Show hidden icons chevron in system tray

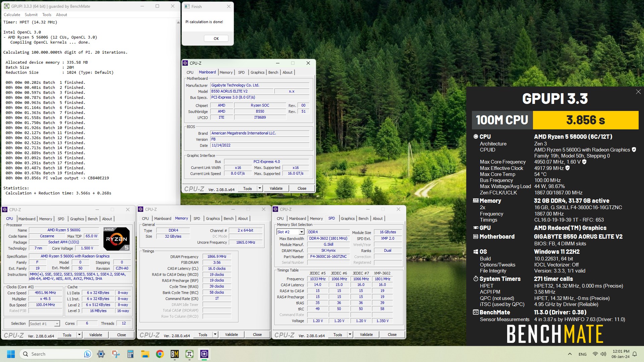[570, 354]
